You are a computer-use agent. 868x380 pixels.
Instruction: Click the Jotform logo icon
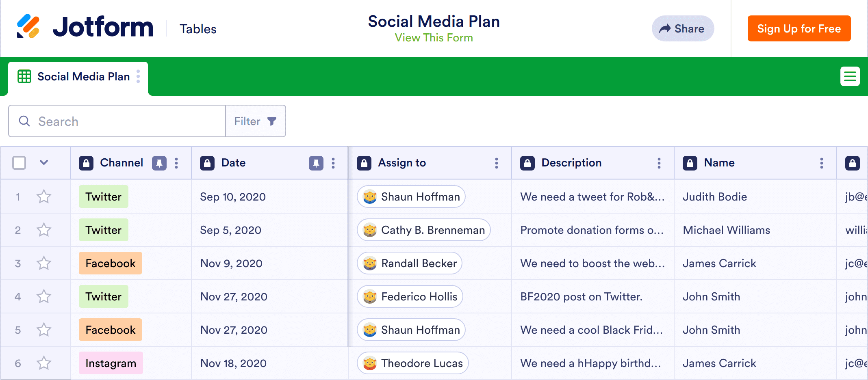[28, 27]
